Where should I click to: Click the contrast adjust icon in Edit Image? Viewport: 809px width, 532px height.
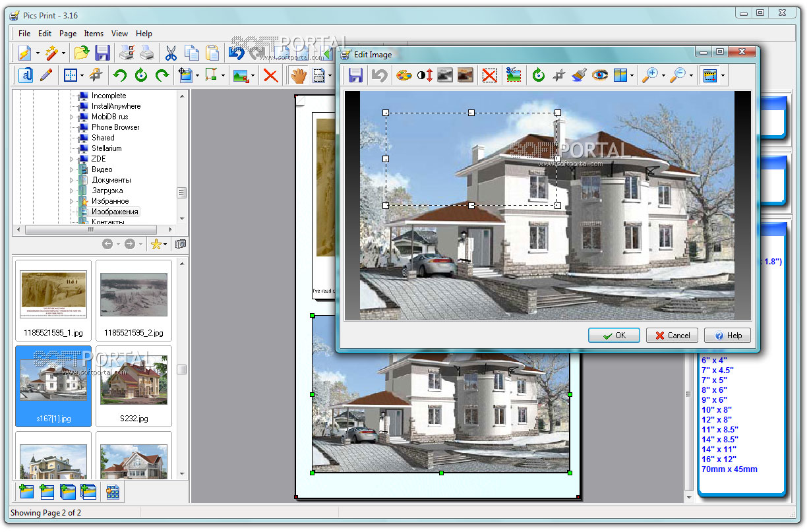pyautogui.click(x=425, y=75)
